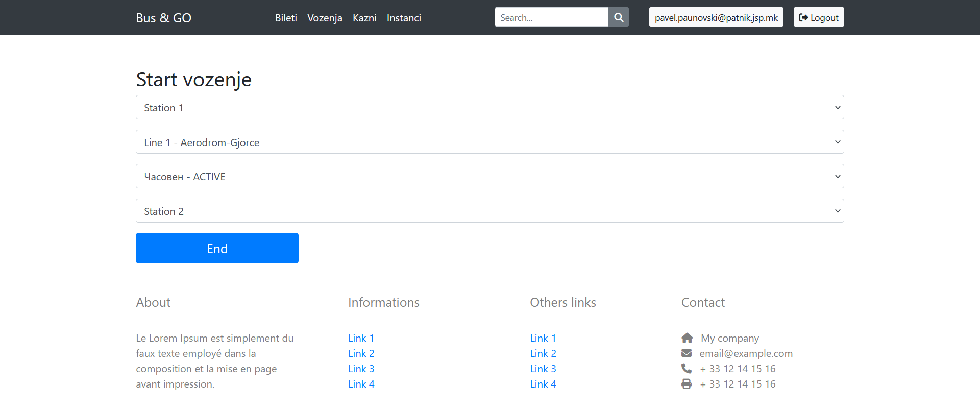Click the envelope icon in Contact
The width and height of the screenshot is (980, 409).
(687, 353)
